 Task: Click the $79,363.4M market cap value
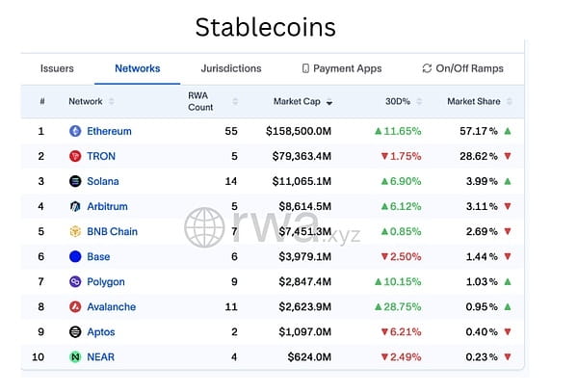tap(302, 156)
